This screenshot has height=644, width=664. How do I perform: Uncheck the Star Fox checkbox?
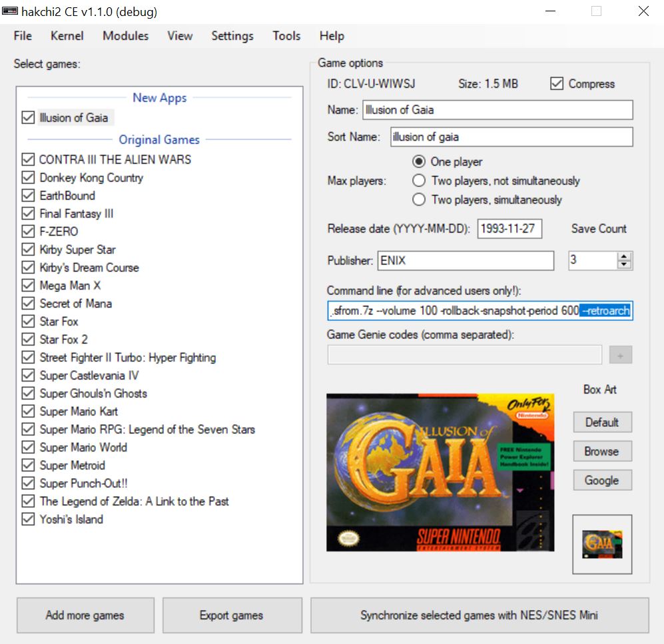click(x=28, y=322)
